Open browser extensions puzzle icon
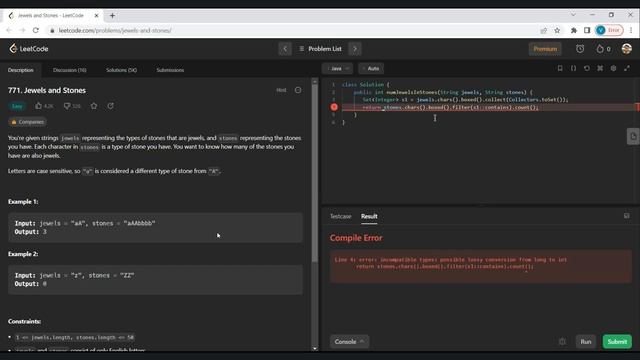 click(573, 30)
